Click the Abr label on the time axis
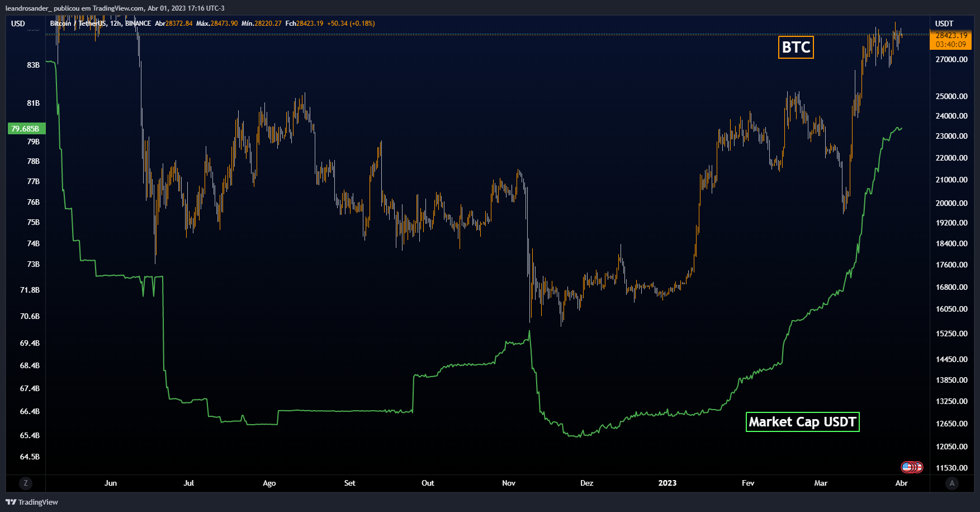The height and width of the screenshot is (512, 980). click(x=902, y=483)
